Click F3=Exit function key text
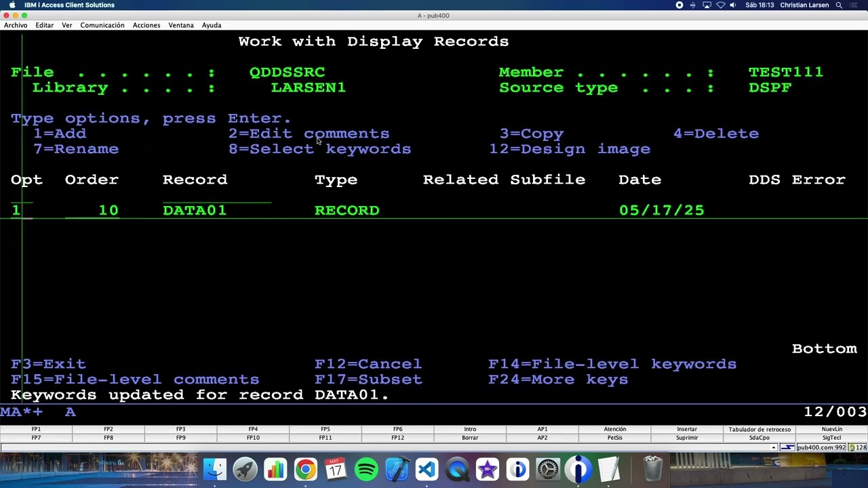The width and height of the screenshot is (868, 488). point(48,364)
